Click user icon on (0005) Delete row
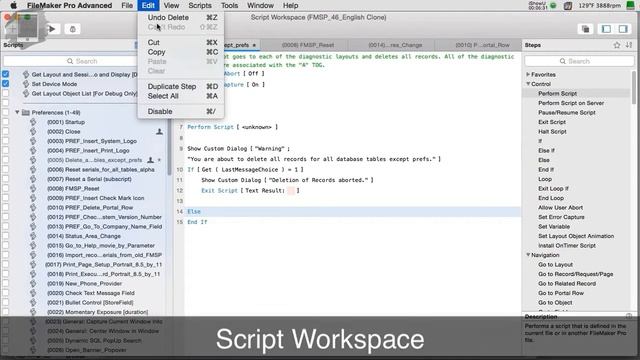 point(150,160)
